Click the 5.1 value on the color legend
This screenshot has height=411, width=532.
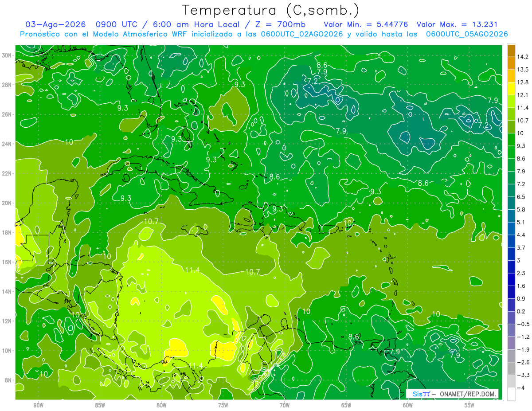click(521, 222)
